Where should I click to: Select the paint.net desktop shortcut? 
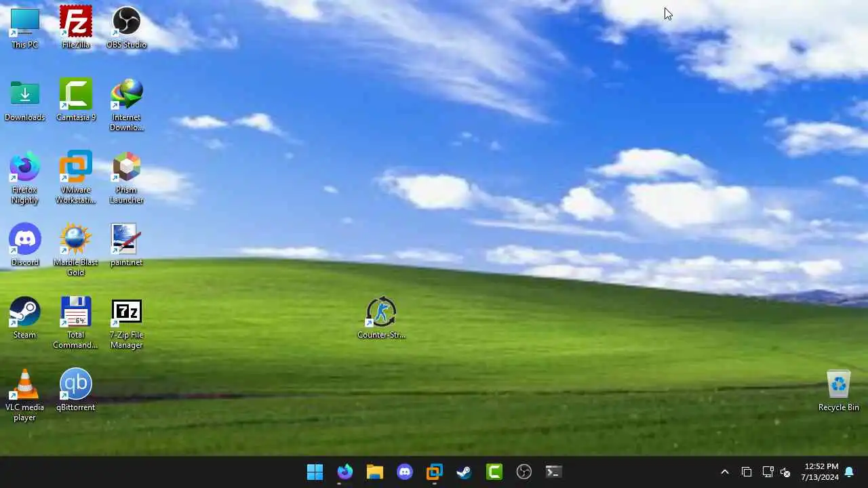[x=126, y=245]
